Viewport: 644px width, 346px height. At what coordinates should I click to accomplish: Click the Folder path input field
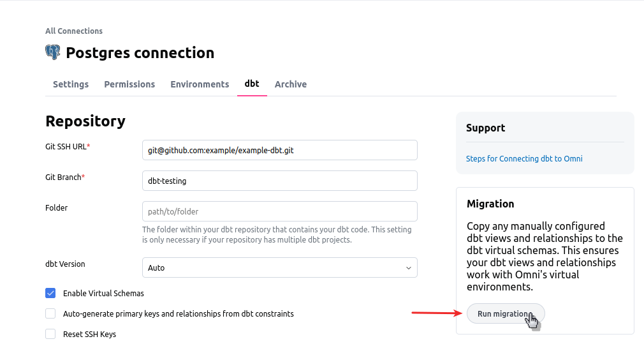279,211
